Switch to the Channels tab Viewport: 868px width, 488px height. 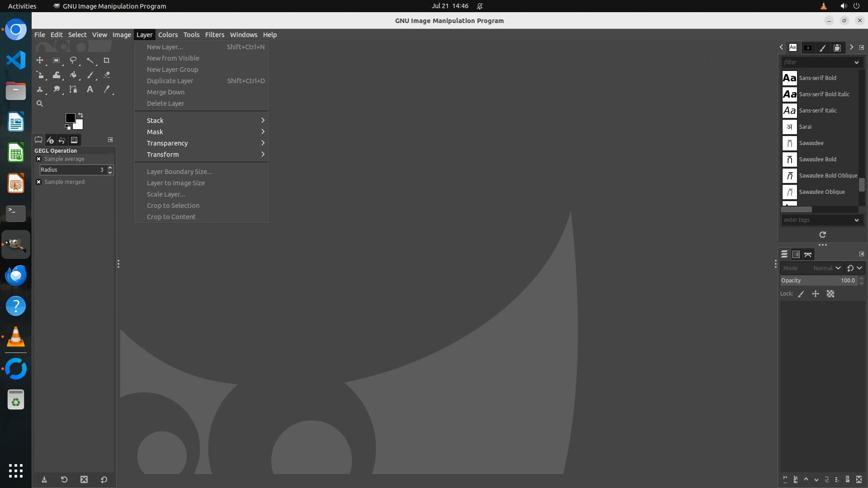coord(796,254)
